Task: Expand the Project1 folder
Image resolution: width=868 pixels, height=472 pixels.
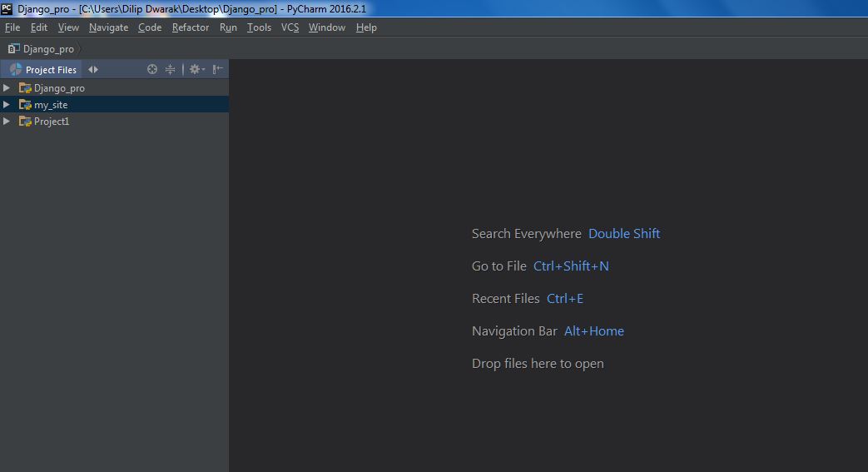Action: tap(7, 121)
